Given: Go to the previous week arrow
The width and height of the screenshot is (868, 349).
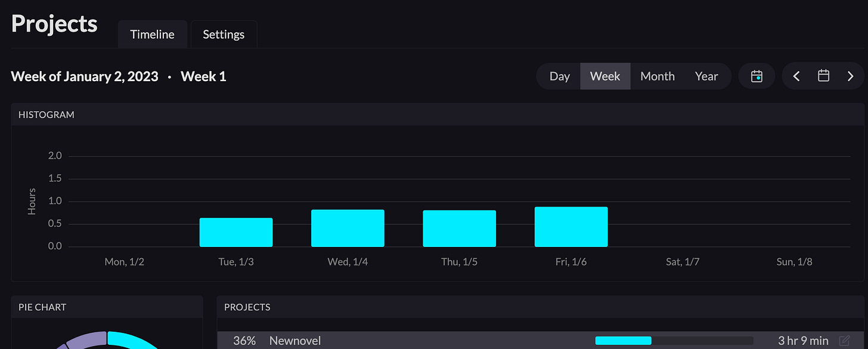Looking at the screenshot, I should coord(796,76).
